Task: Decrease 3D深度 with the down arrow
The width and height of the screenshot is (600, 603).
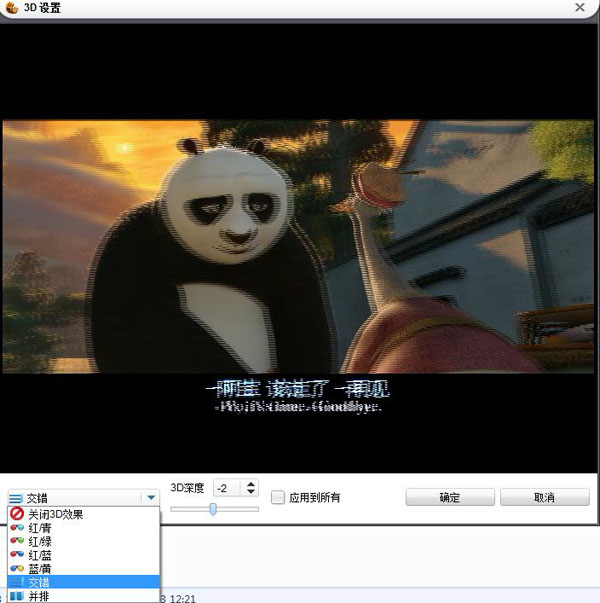Action: pyautogui.click(x=251, y=491)
